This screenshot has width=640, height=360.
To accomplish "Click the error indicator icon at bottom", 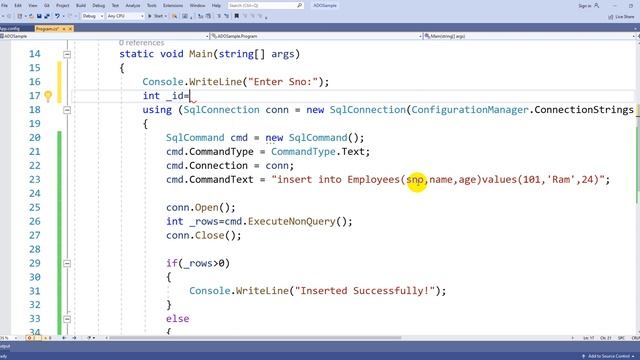I will point(29,338).
